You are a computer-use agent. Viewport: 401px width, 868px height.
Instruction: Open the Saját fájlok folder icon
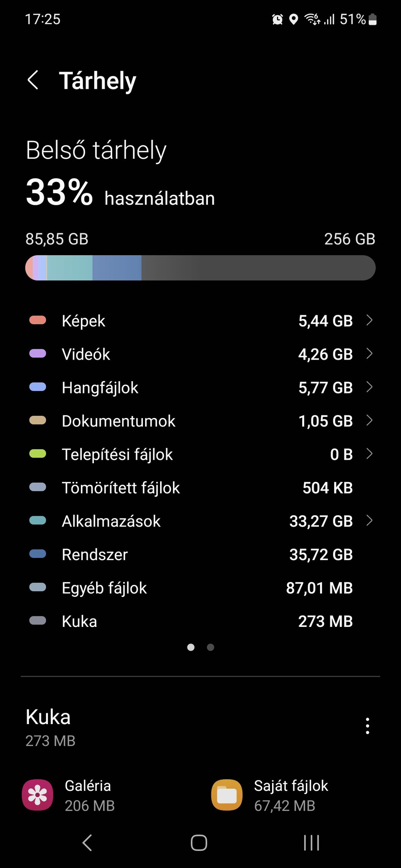(227, 795)
